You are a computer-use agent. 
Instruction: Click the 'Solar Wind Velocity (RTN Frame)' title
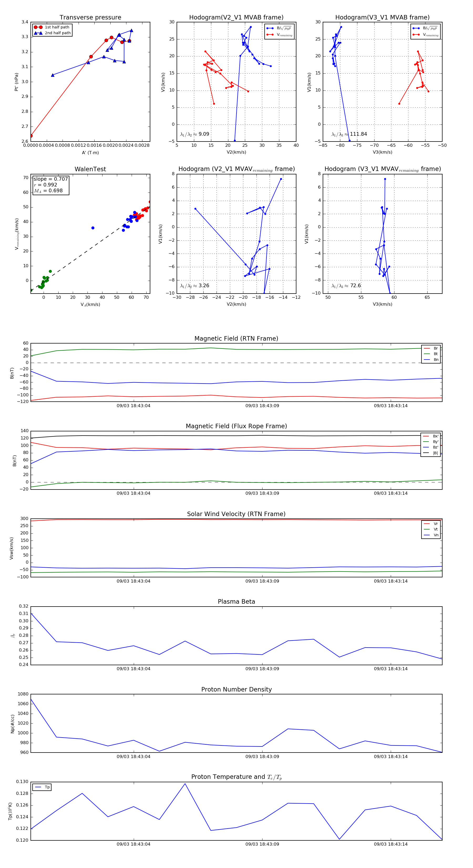tap(236, 514)
